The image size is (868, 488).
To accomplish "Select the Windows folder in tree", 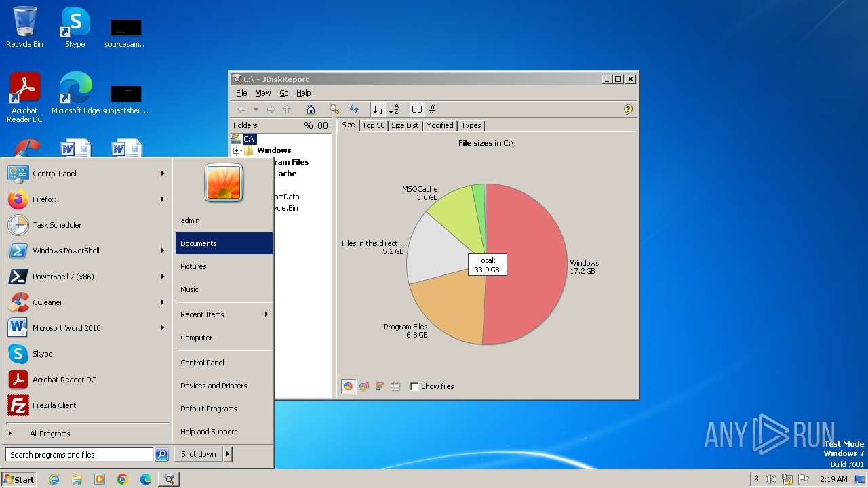I will (274, 150).
